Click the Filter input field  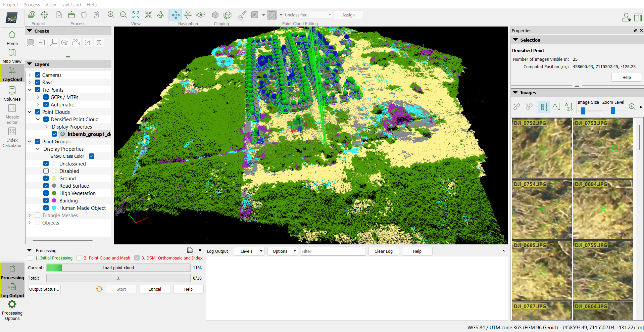click(333, 251)
